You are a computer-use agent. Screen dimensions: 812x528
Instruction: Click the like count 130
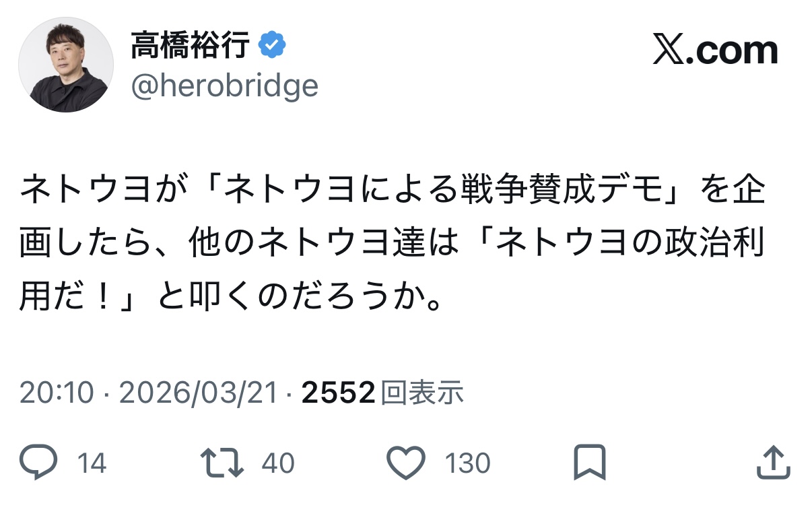(x=467, y=463)
